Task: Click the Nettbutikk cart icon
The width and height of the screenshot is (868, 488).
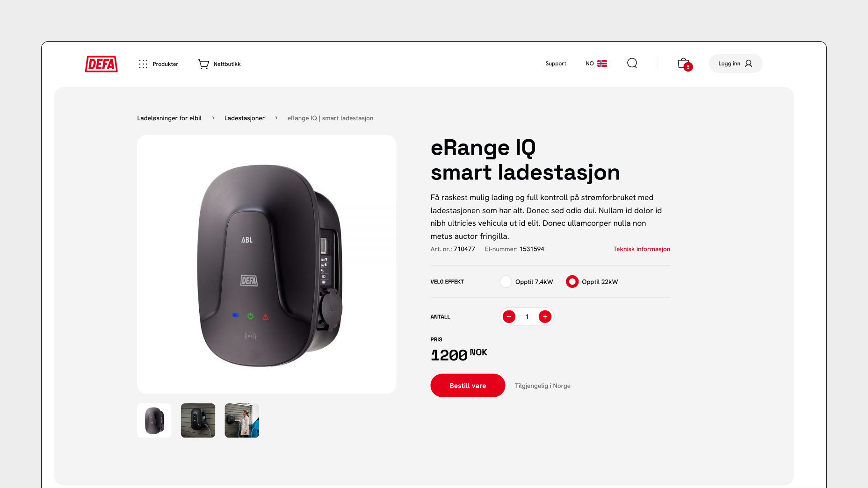Action: (x=203, y=64)
